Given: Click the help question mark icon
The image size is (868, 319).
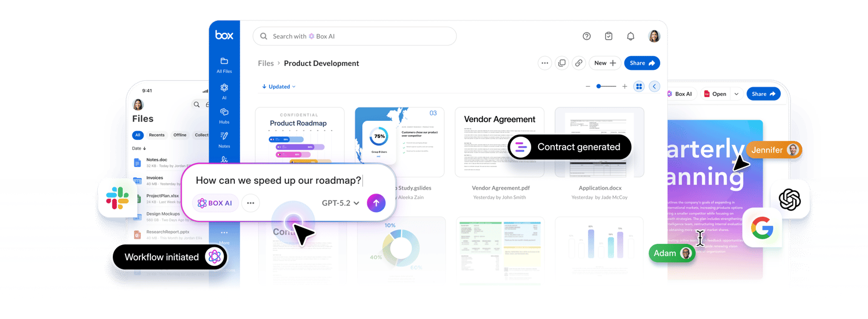Looking at the screenshot, I should pyautogui.click(x=587, y=36).
